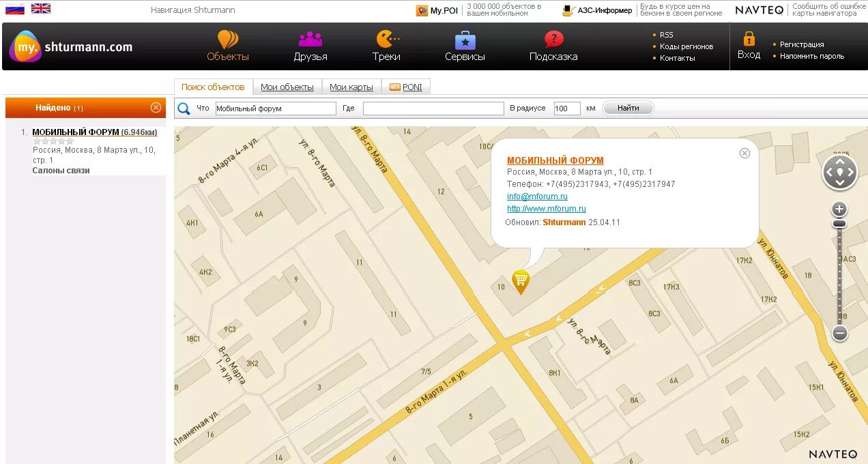
Task: Click the Вход lock icon
Action: [749, 38]
